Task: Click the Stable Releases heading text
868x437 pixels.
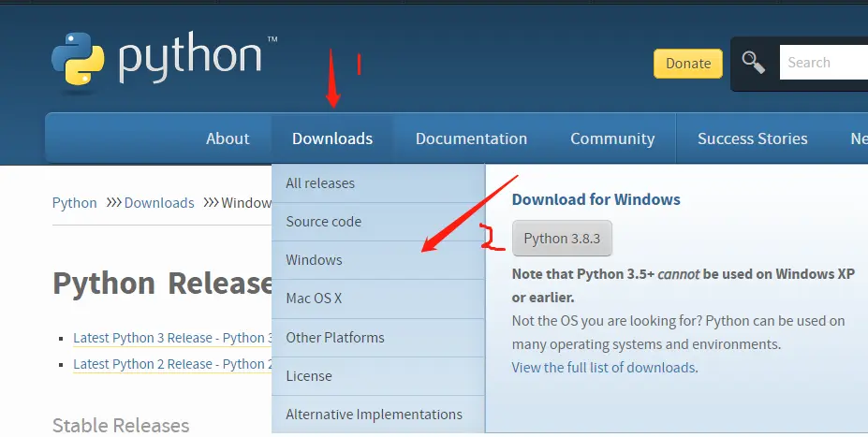Action: pos(121,426)
